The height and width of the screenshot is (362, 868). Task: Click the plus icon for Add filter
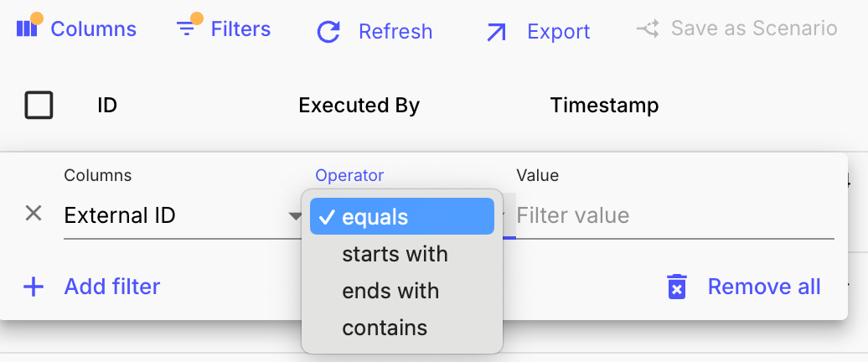34,287
